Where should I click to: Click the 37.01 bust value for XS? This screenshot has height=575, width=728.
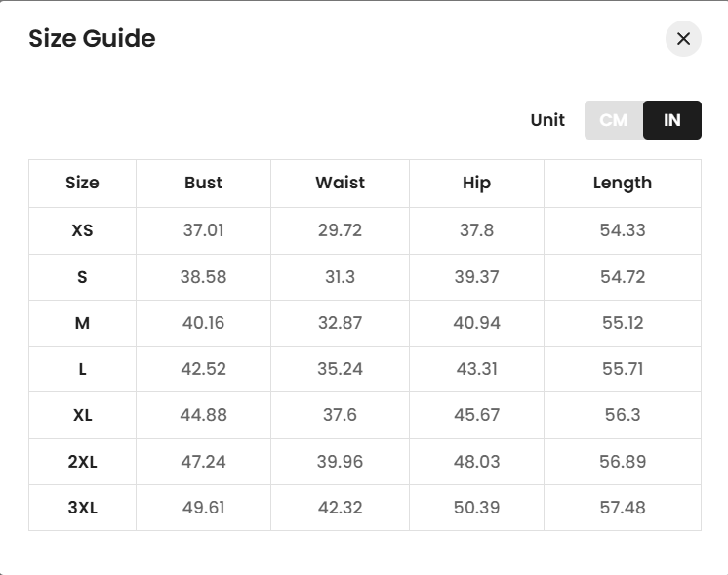coord(203,231)
